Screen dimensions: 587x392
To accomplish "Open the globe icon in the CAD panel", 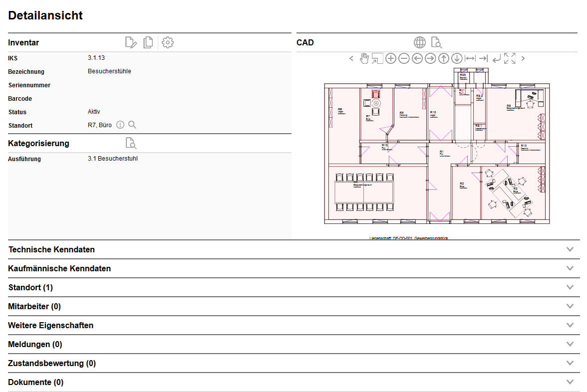I will [419, 42].
